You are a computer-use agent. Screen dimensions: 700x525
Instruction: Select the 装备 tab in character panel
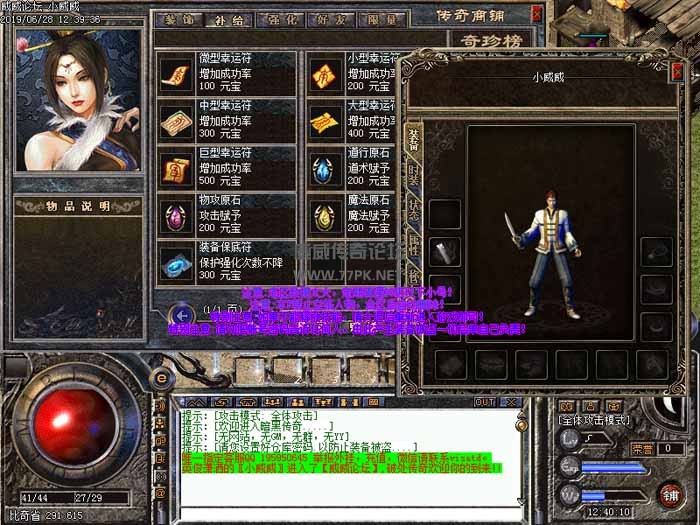413,140
